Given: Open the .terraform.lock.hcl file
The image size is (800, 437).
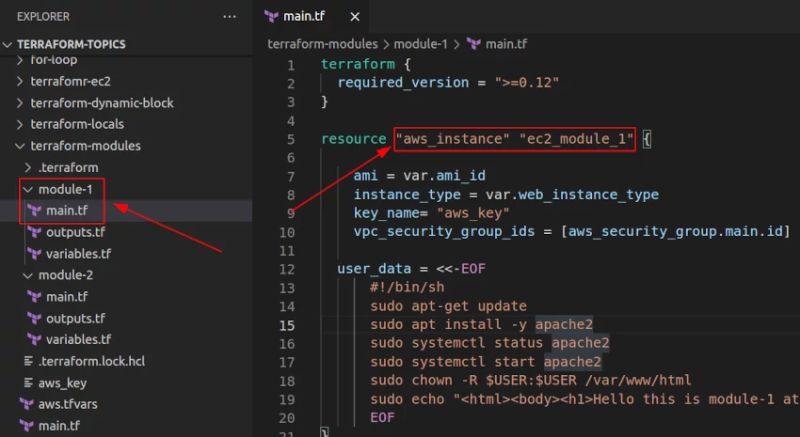Looking at the screenshot, I should click(x=91, y=362).
